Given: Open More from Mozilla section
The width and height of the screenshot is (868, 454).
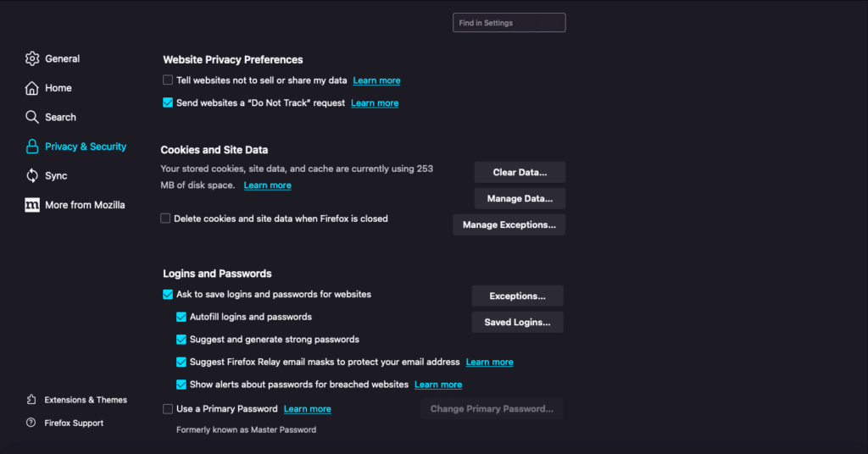Looking at the screenshot, I should pos(85,205).
